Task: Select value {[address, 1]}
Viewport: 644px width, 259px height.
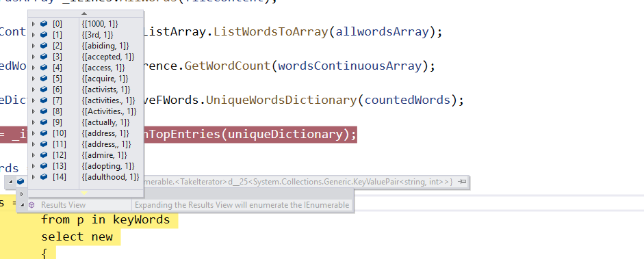Action: tap(105, 133)
